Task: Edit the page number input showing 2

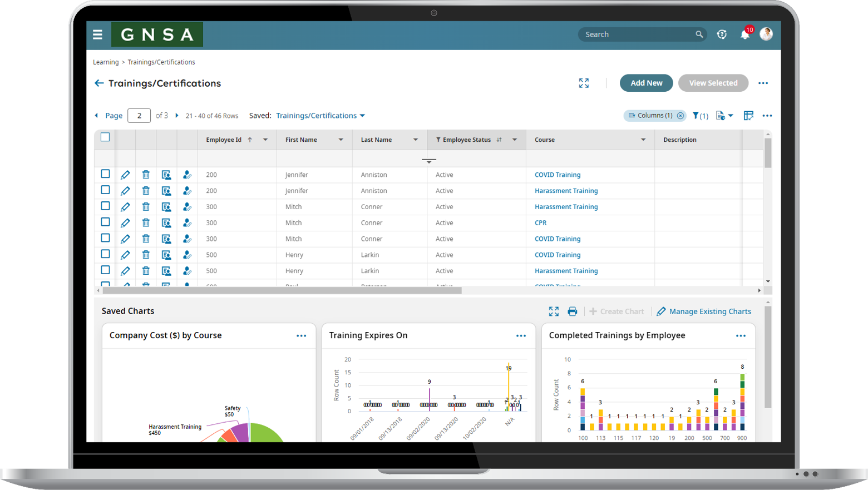Action: point(139,115)
